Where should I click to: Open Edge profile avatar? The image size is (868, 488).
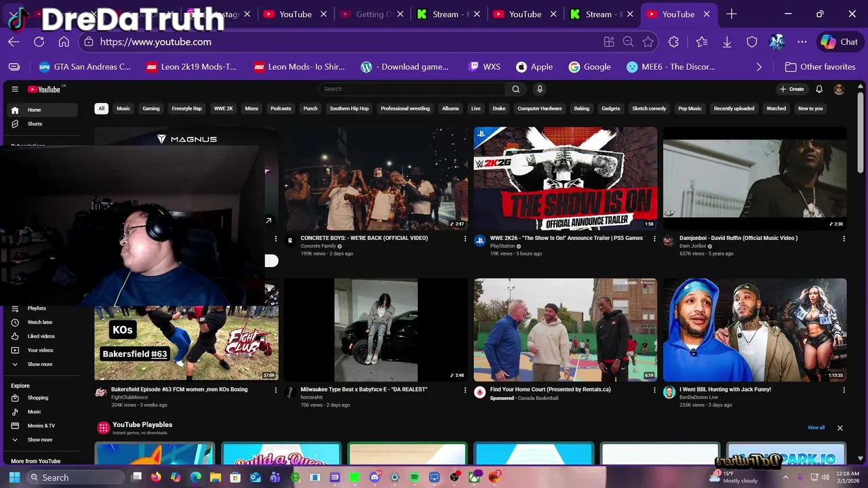pos(777,41)
